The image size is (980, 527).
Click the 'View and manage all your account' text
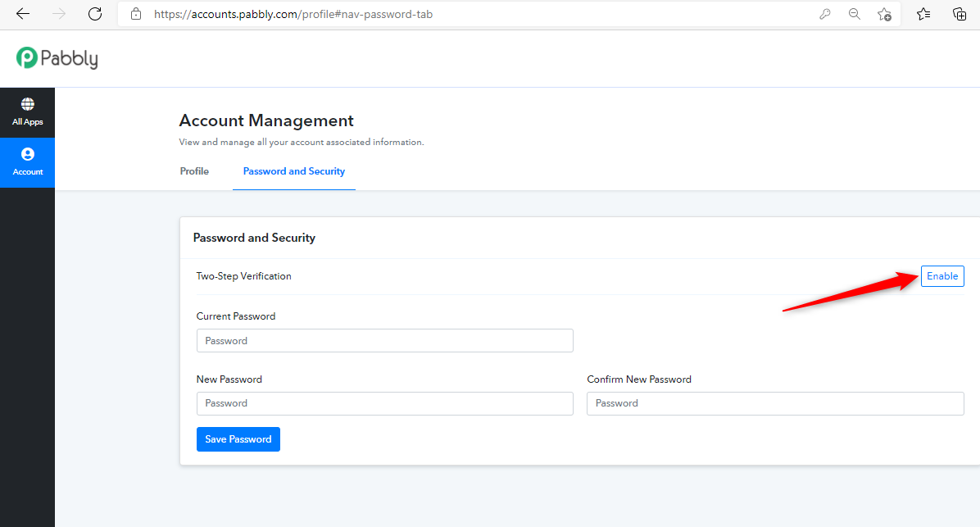pyautogui.click(x=302, y=143)
